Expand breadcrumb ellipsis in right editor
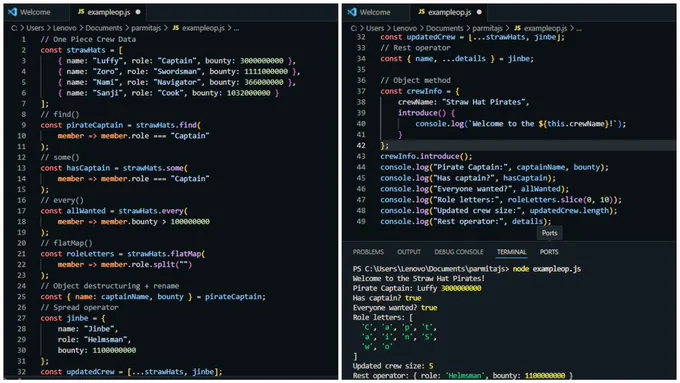Screen dimensions: 680x383 [579, 29]
